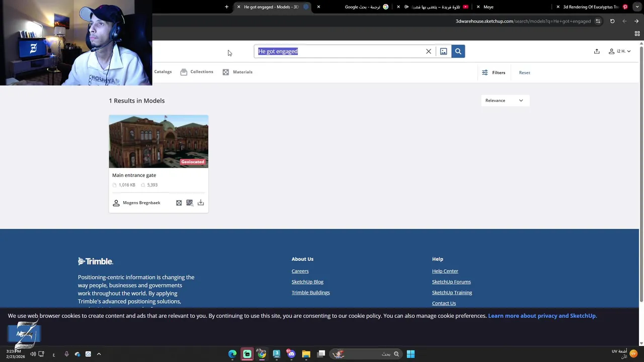
Task: Open the Windows Start menu
Action: tap(411, 354)
